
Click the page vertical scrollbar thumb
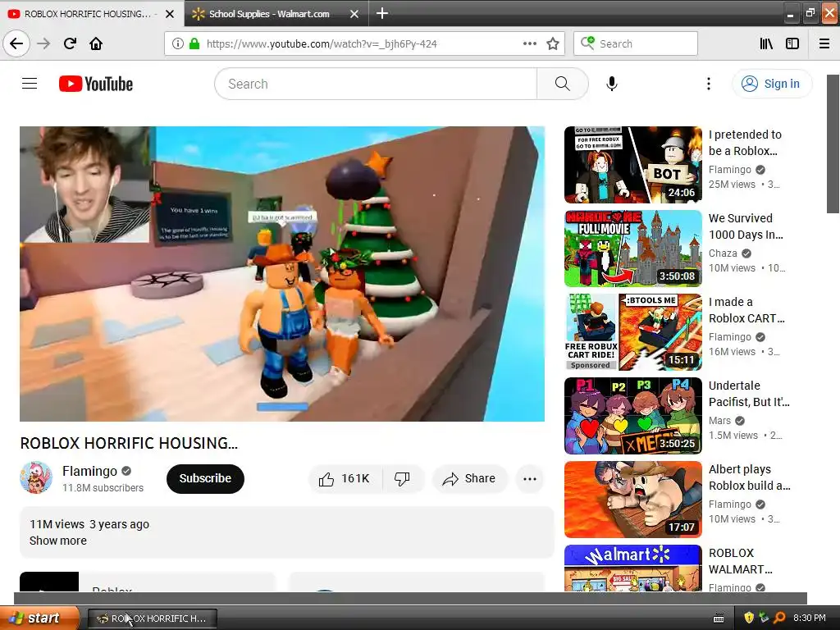click(x=833, y=144)
